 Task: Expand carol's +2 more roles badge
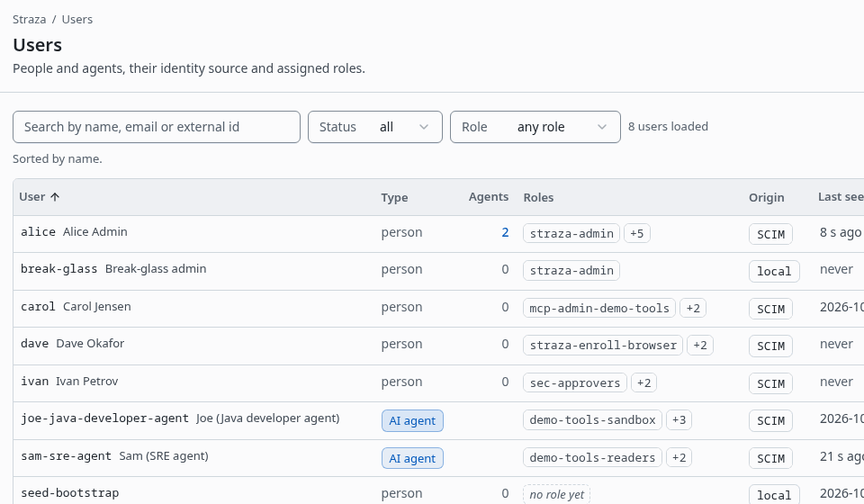click(693, 308)
